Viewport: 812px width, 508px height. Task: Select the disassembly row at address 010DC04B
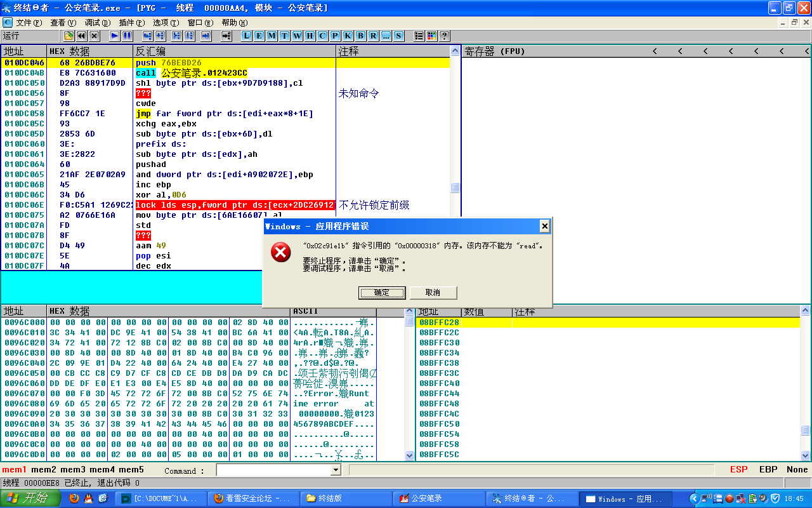click(x=226, y=73)
